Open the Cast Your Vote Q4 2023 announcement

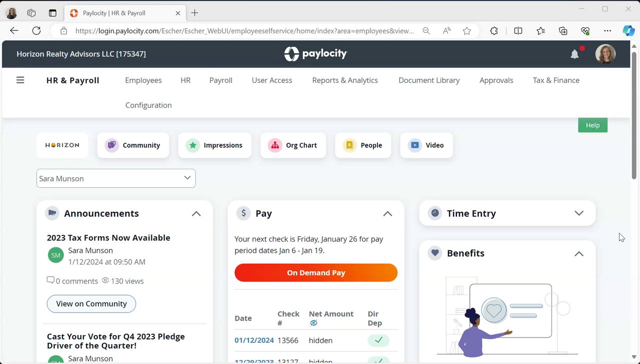(x=116, y=341)
